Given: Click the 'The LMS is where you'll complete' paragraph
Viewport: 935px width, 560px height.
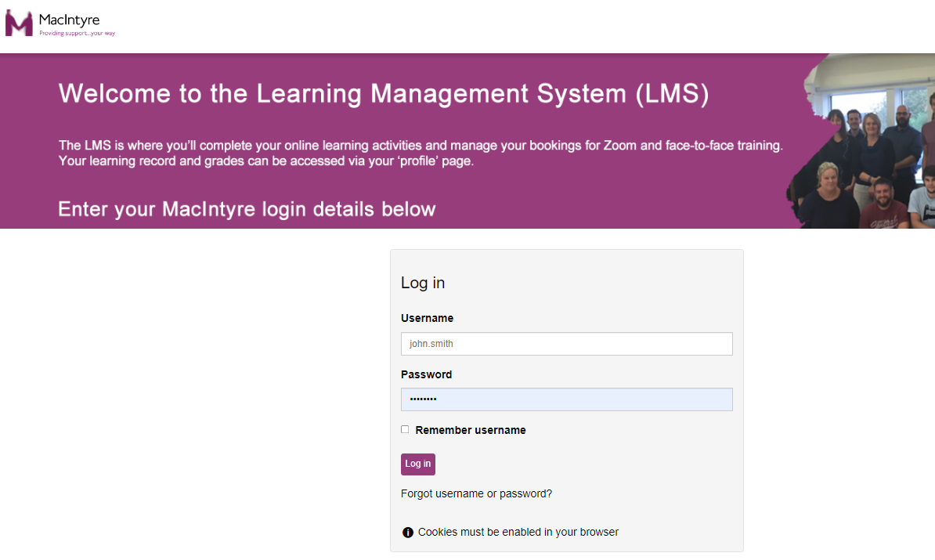Looking at the screenshot, I should pos(421,154).
